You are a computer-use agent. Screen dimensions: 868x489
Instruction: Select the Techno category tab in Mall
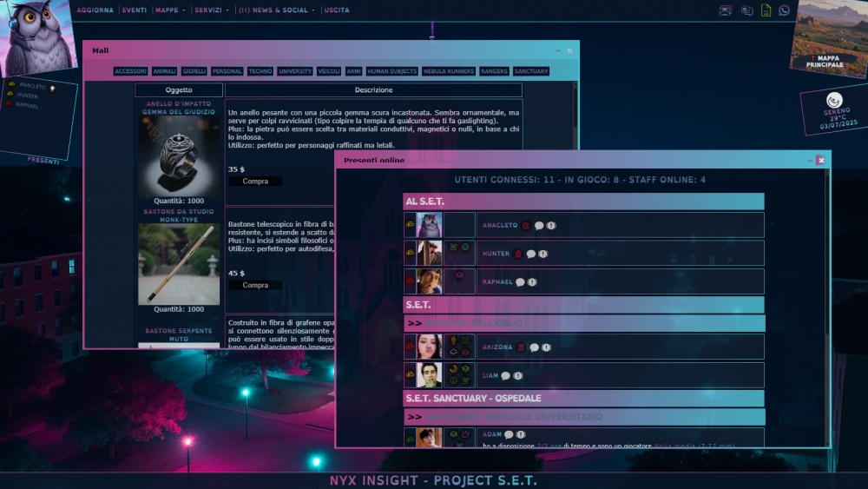(x=260, y=71)
